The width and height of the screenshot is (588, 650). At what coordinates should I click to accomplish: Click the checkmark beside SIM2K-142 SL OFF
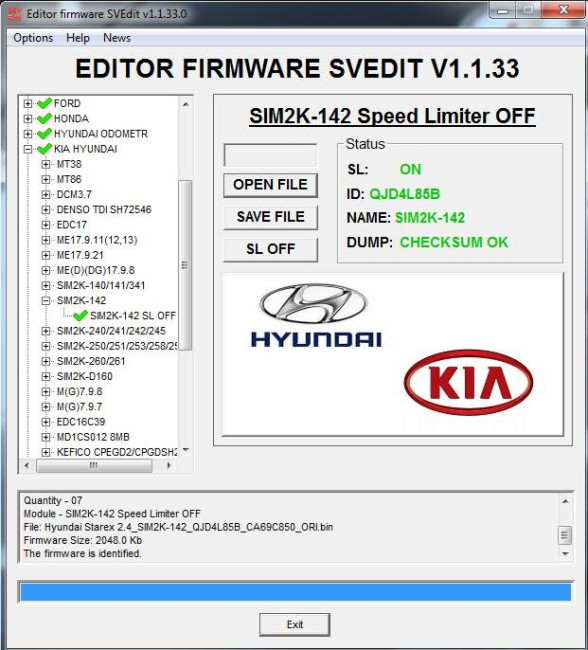[x=80, y=315]
